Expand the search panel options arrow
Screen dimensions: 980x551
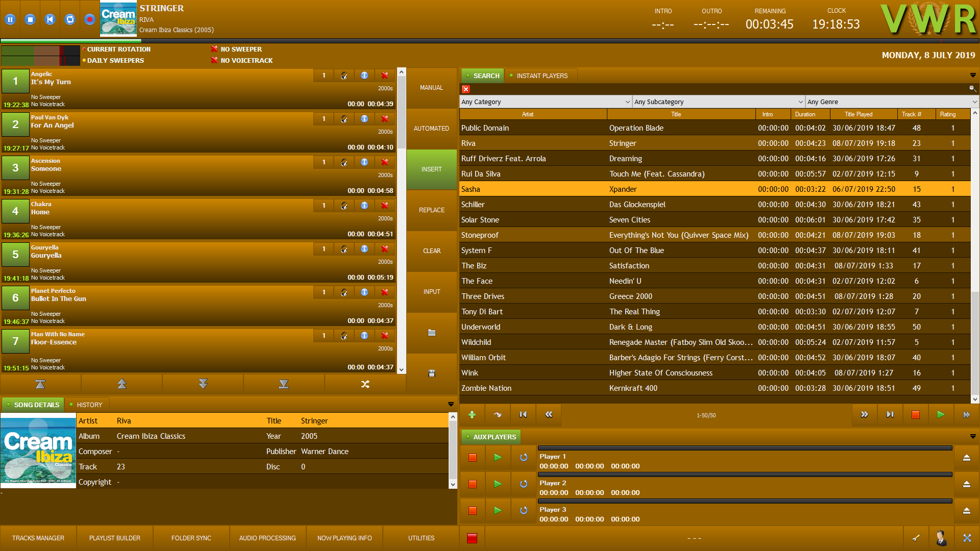tap(973, 76)
